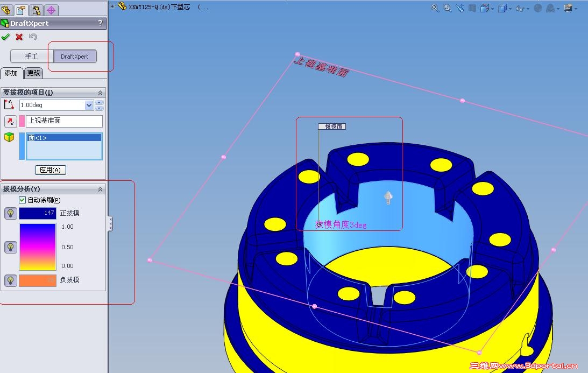Select 面<1> in the faces list
This screenshot has width=588, height=373.
[64, 138]
